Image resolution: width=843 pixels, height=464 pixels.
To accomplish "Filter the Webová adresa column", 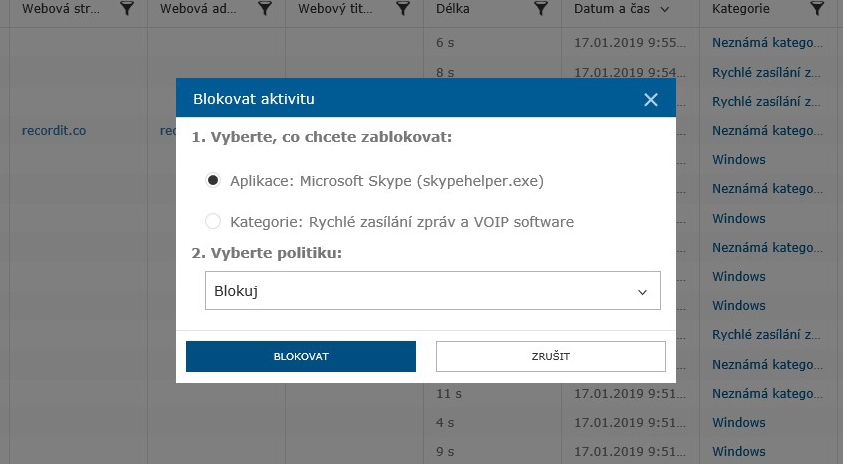I will point(265,9).
